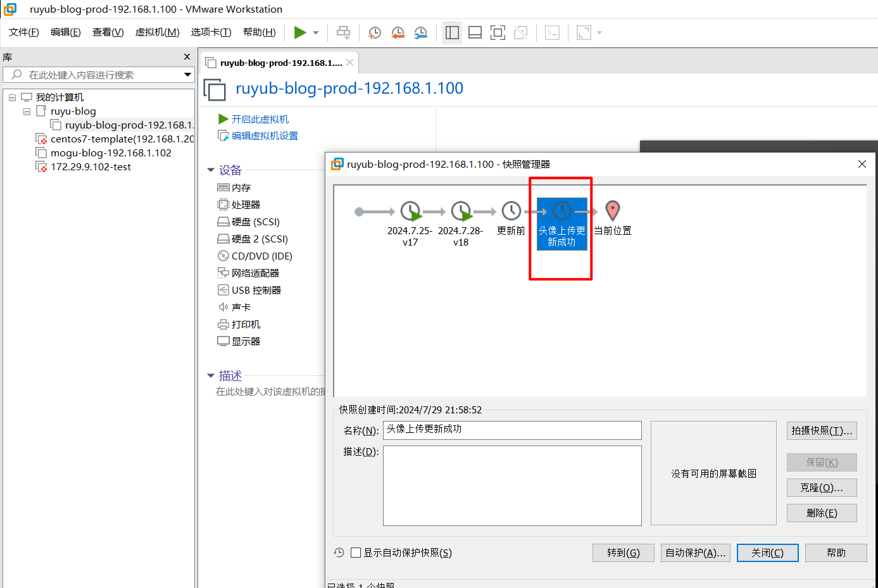
Task: Toggle the library sidebar view icon
Action: [452, 32]
